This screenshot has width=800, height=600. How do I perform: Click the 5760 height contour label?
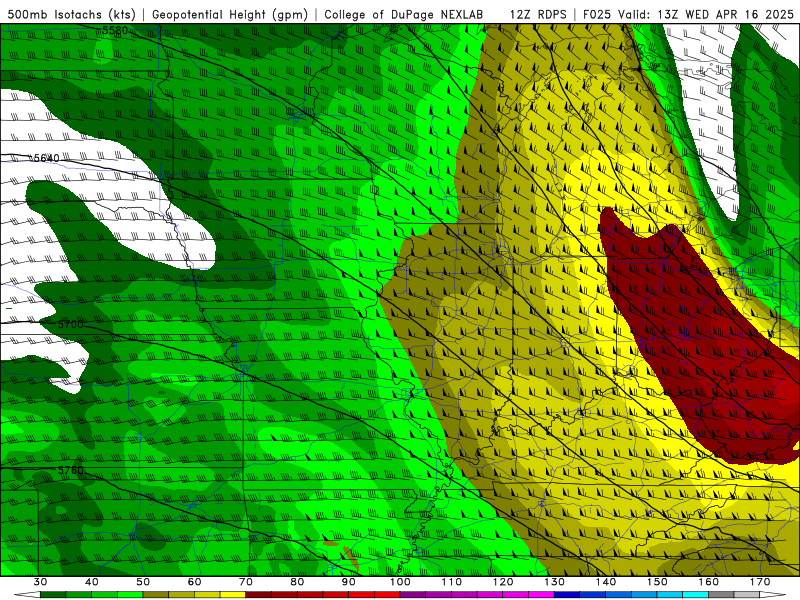(x=70, y=470)
